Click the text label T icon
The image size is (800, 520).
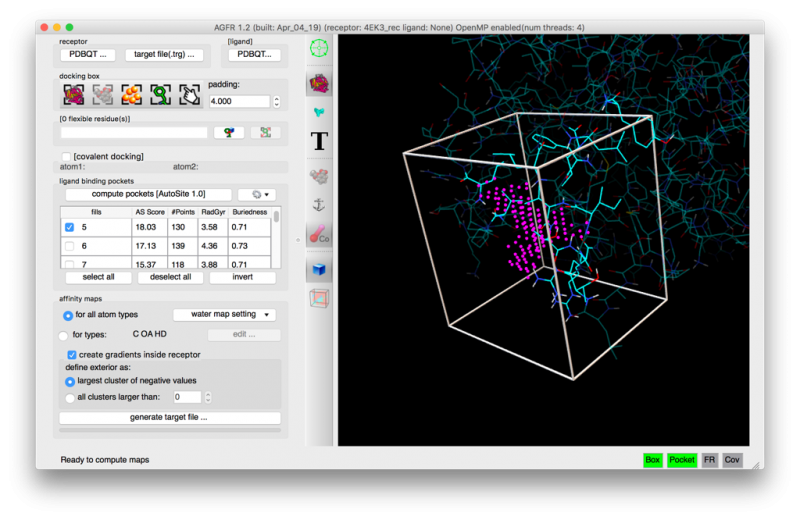point(320,141)
